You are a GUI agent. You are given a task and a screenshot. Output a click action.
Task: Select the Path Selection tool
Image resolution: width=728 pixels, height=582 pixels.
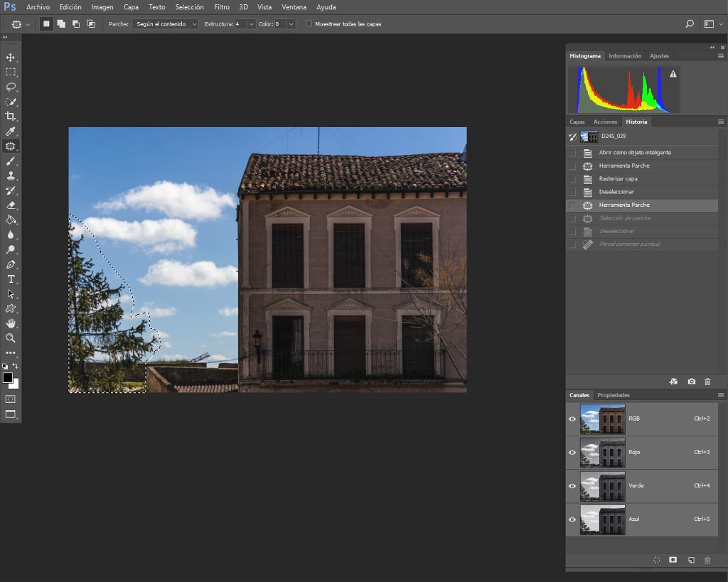coord(10,293)
